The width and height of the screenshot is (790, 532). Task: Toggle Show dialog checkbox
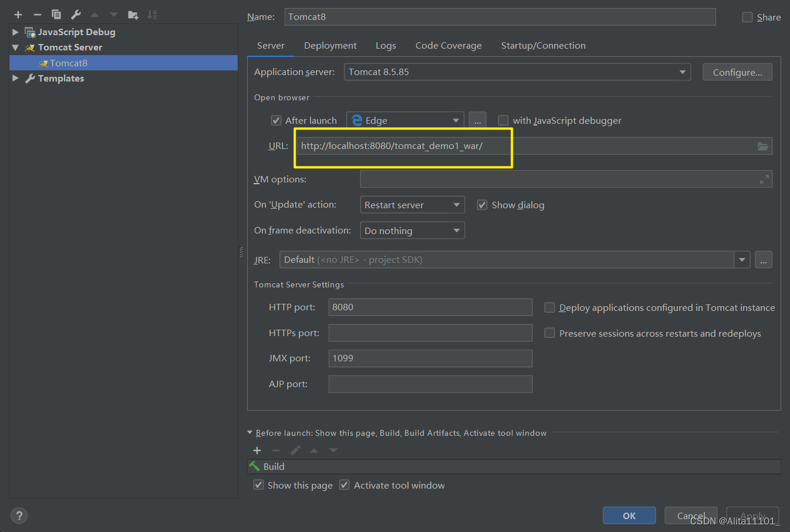coord(482,205)
